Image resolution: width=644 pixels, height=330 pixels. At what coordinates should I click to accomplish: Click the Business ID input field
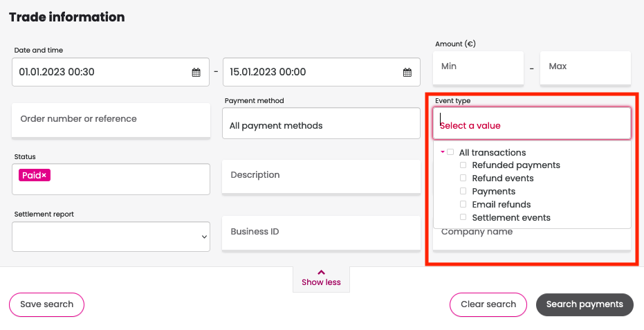(x=321, y=232)
